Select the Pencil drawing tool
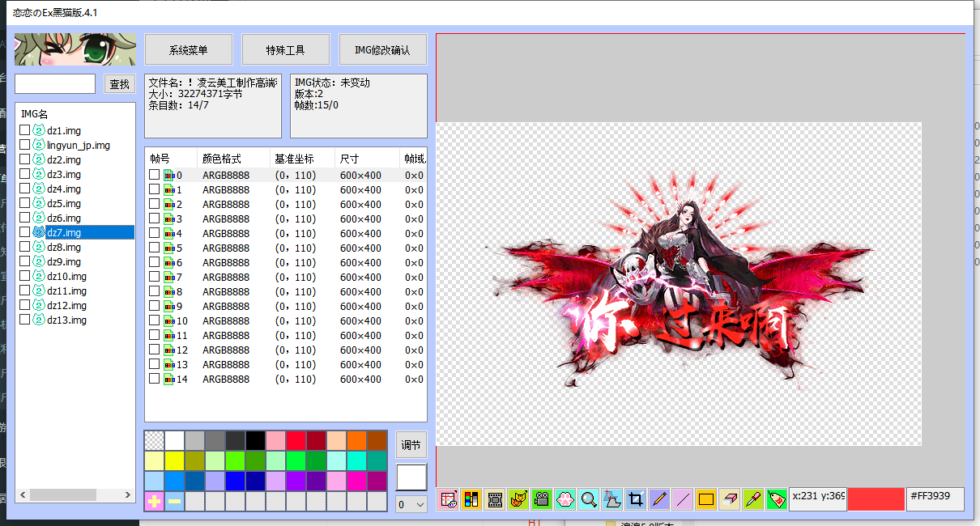The height and width of the screenshot is (526, 980). click(658, 499)
